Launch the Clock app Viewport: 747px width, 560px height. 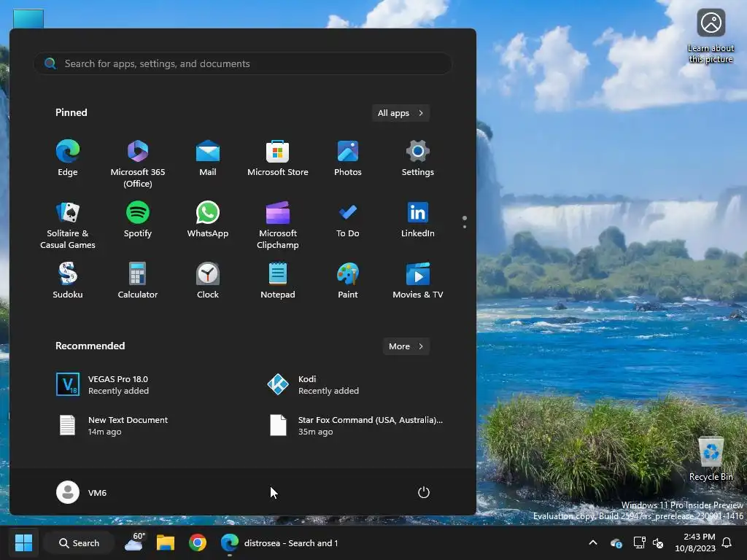pos(208,281)
